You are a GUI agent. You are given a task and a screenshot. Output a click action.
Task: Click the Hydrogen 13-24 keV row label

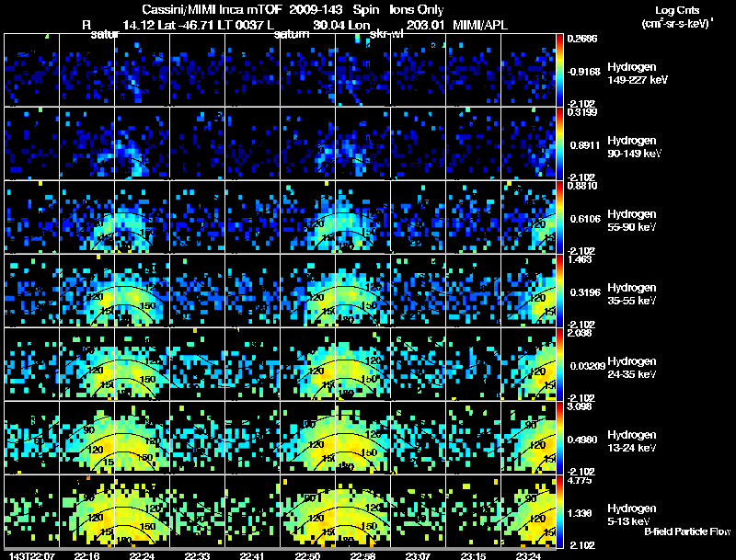click(x=632, y=441)
